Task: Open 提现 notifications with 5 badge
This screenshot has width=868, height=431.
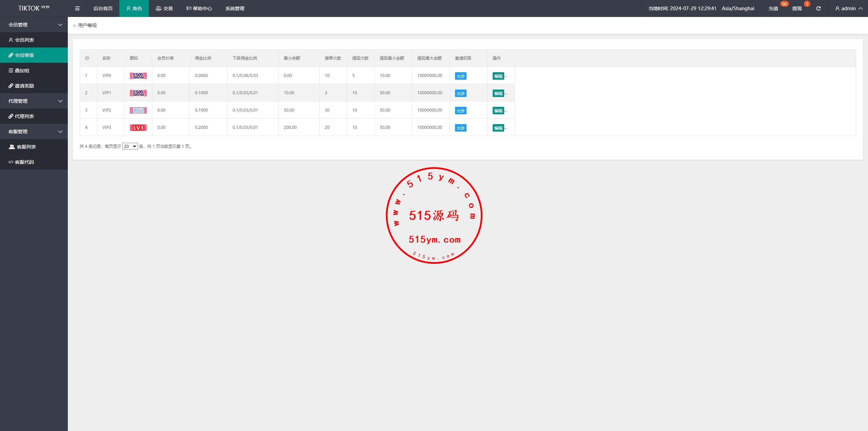Action: click(x=797, y=8)
